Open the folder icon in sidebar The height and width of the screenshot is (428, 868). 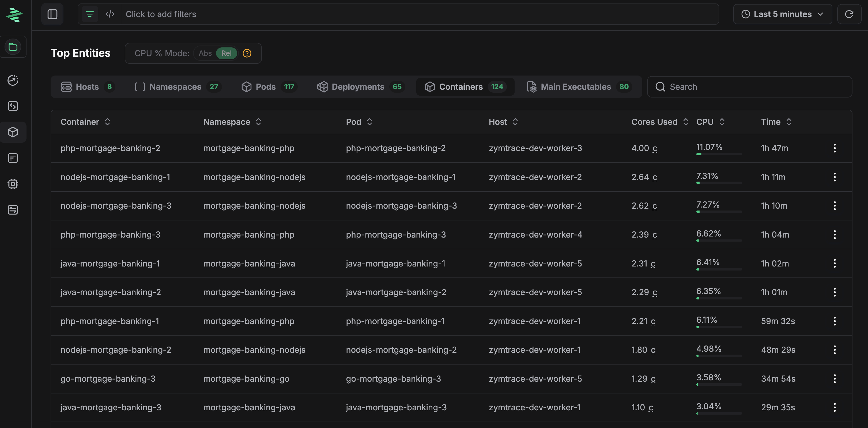pos(13,47)
